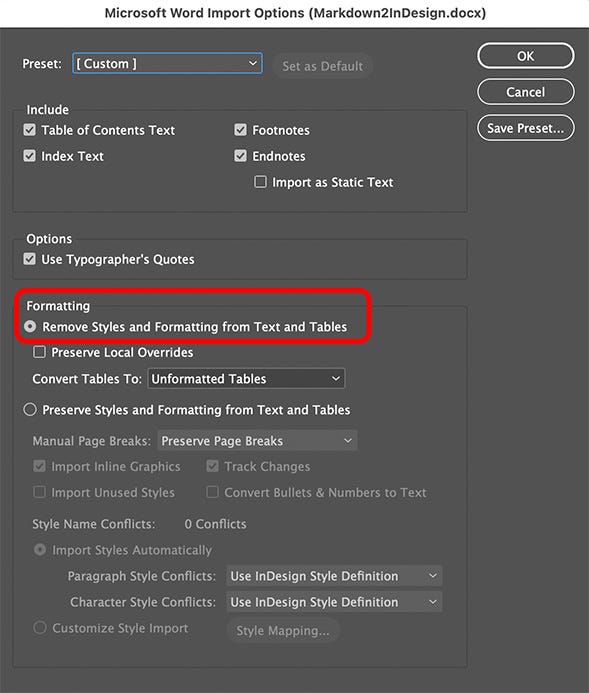The width and height of the screenshot is (589, 693).
Task: Click Set as Default button
Action: (322, 66)
